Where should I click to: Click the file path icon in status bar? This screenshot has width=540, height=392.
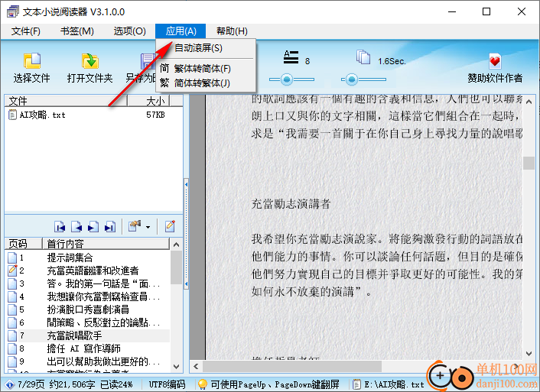(x=356, y=384)
